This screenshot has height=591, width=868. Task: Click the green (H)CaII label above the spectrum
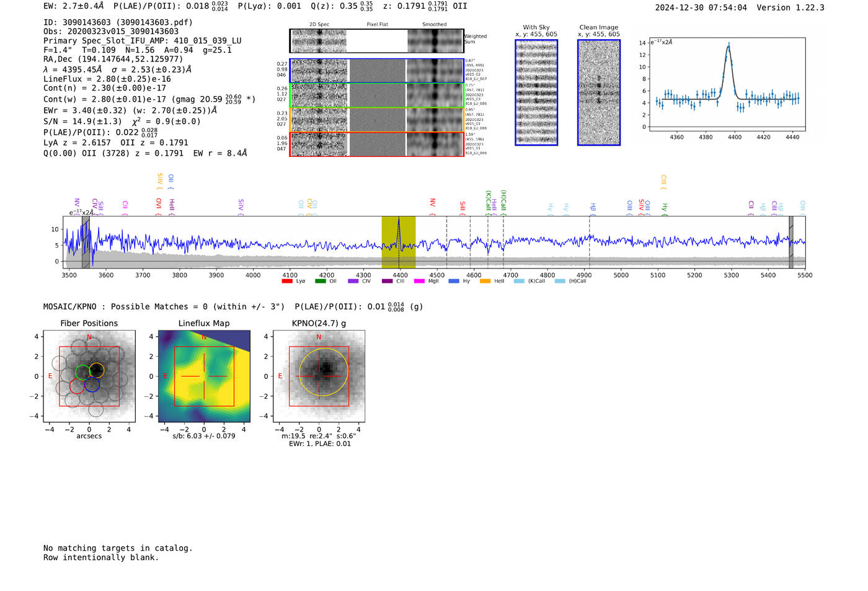pos(503,202)
